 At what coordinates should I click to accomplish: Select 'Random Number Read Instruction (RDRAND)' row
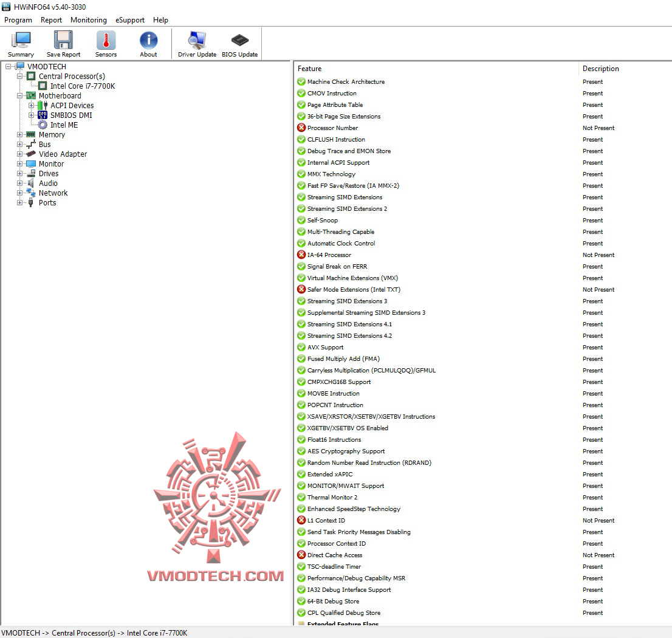[484, 462]
